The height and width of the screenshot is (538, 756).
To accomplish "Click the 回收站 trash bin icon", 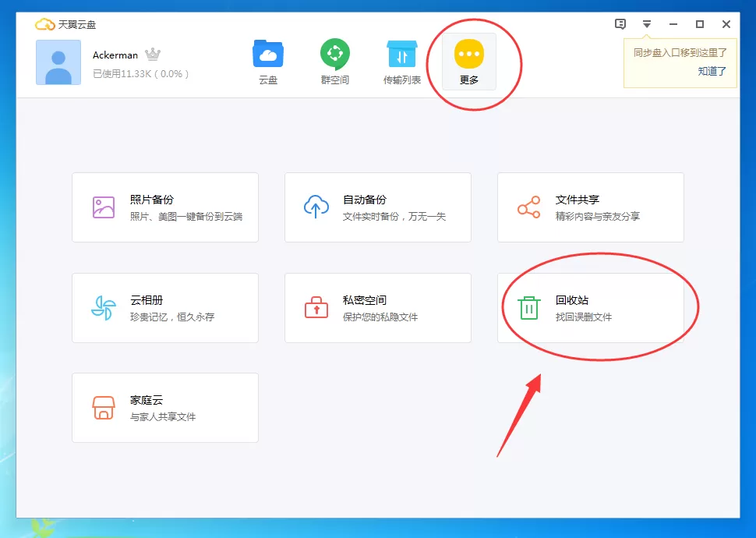I will 529,307.
